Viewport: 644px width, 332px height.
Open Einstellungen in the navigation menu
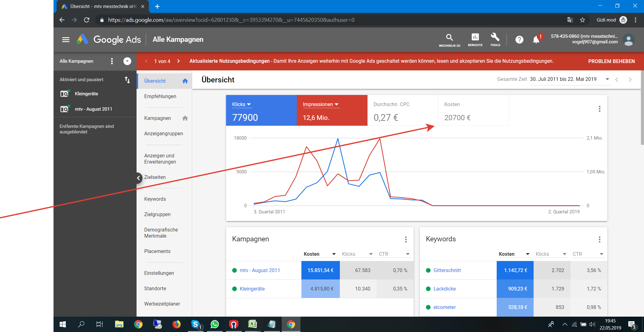point(159,273)
